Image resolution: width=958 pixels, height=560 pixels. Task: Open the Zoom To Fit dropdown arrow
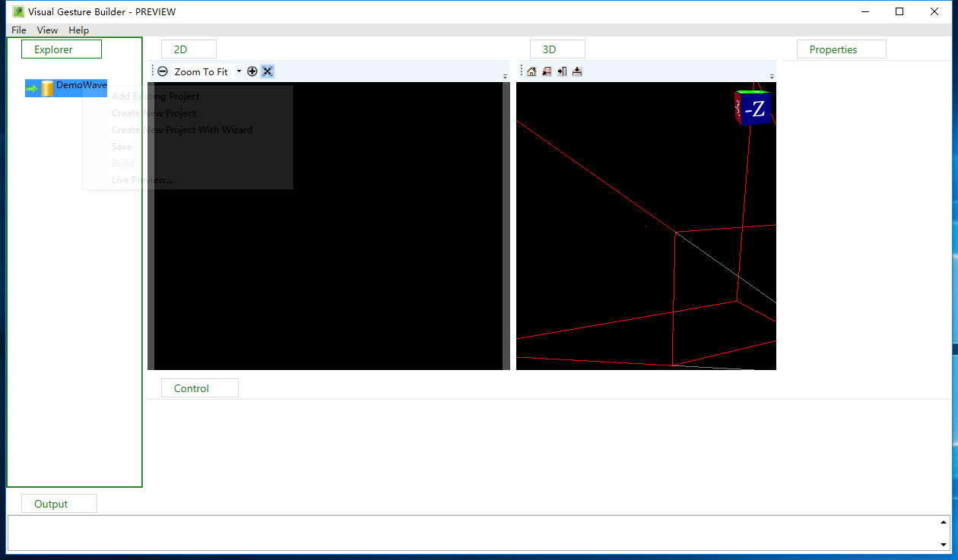click(239, 71)
